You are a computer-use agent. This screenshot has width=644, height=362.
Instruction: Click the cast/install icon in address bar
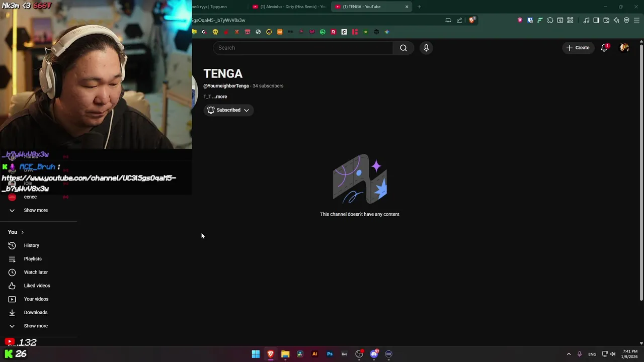[x=448, y=20]
